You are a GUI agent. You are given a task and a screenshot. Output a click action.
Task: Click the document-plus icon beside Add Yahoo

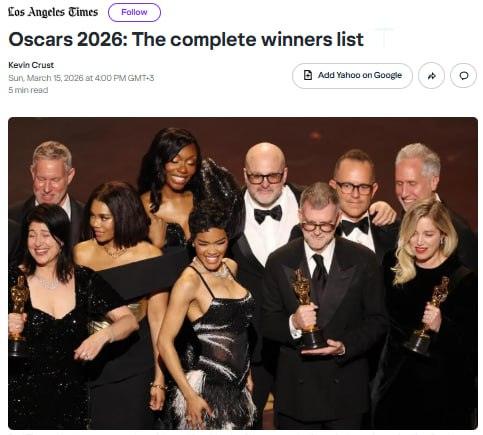tap(308, 75)
